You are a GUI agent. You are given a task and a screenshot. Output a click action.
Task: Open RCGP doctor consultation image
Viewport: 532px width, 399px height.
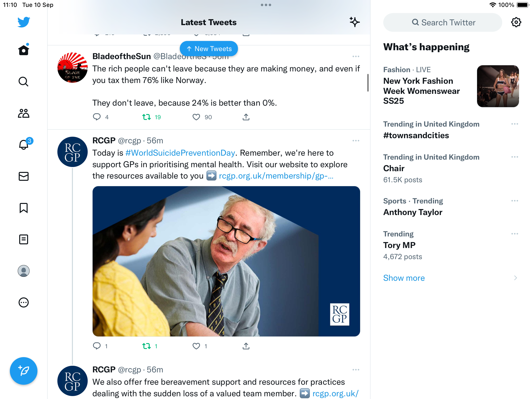(x=226, y=261)
